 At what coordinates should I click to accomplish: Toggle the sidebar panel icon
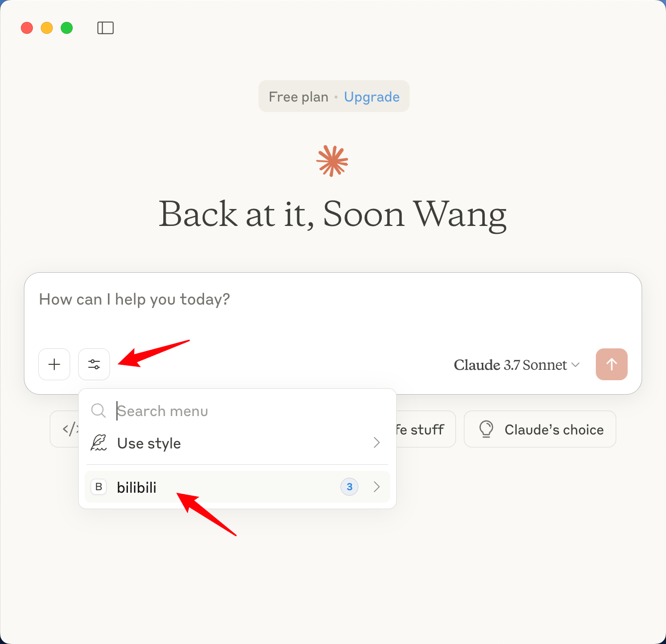pos(106,28)
